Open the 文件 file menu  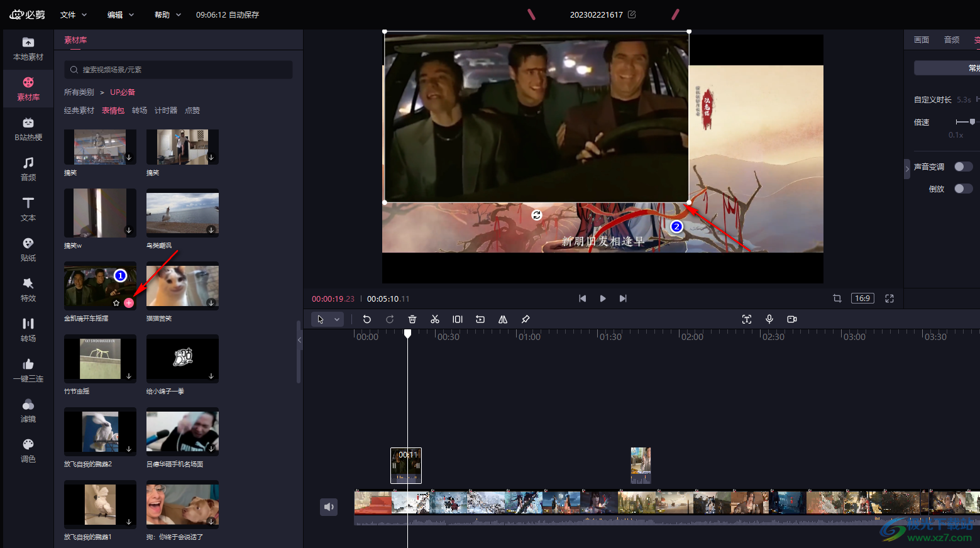click(74, 14)
